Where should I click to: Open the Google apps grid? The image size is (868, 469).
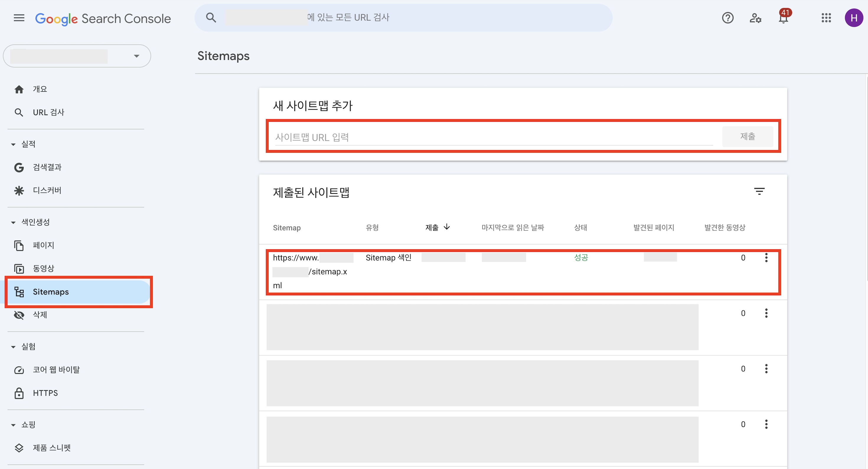coord(826,18)
